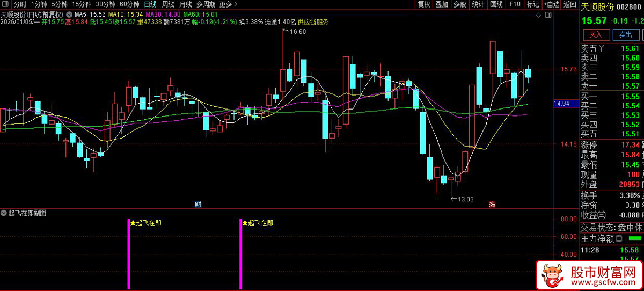Click the MA10: 15.34 indicator label
This screenshot has width=644, height=291.
(126, 13)
